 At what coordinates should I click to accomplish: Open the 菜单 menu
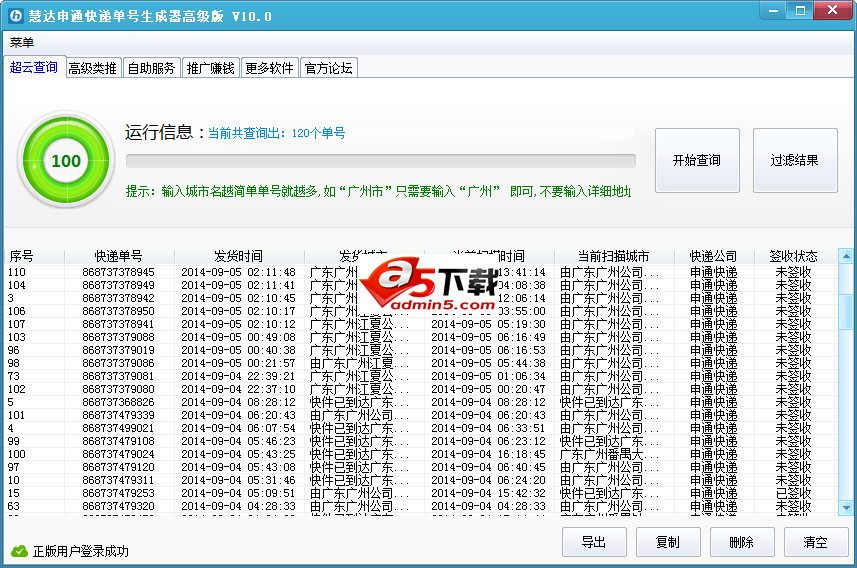pos(22,42)
